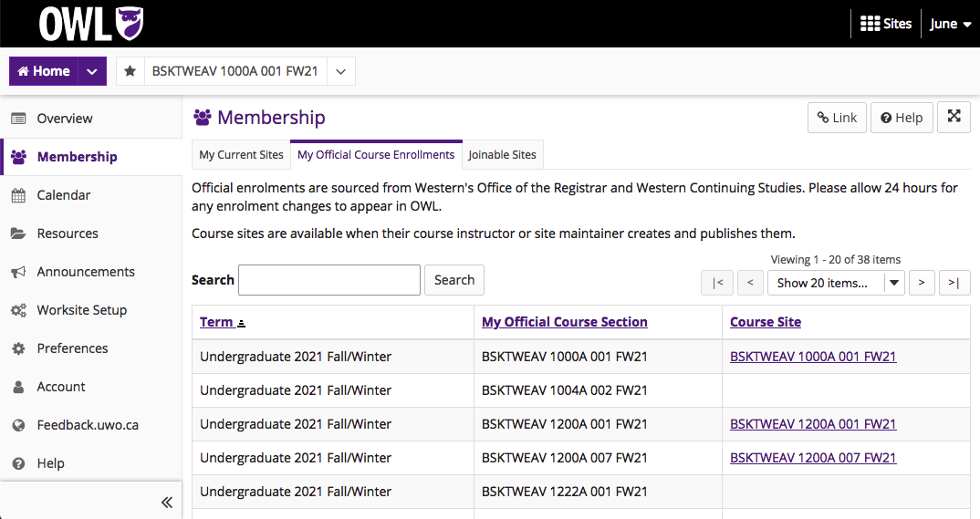
Task: Expand the Home dropdown arrow
Action: 92,71
